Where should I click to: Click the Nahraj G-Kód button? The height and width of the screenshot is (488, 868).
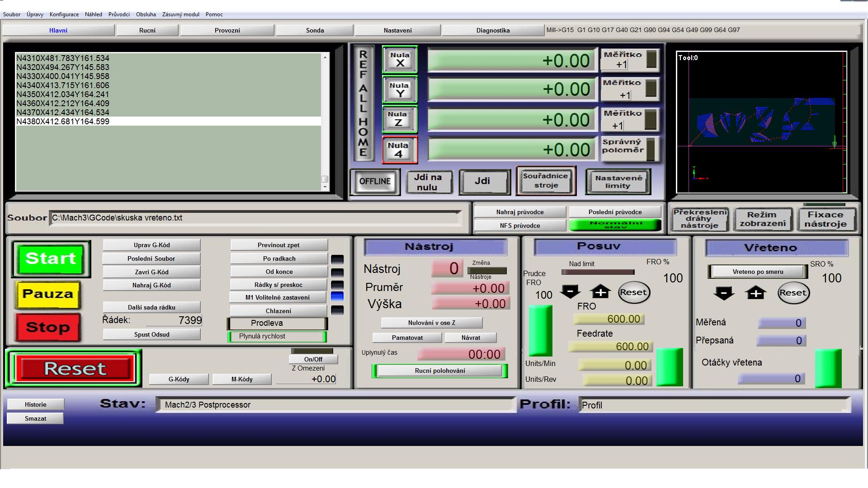coord(151,285)
